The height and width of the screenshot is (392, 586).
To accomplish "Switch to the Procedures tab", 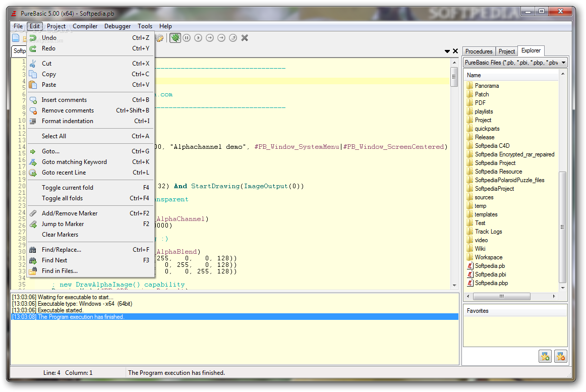I will click(479, 51).
